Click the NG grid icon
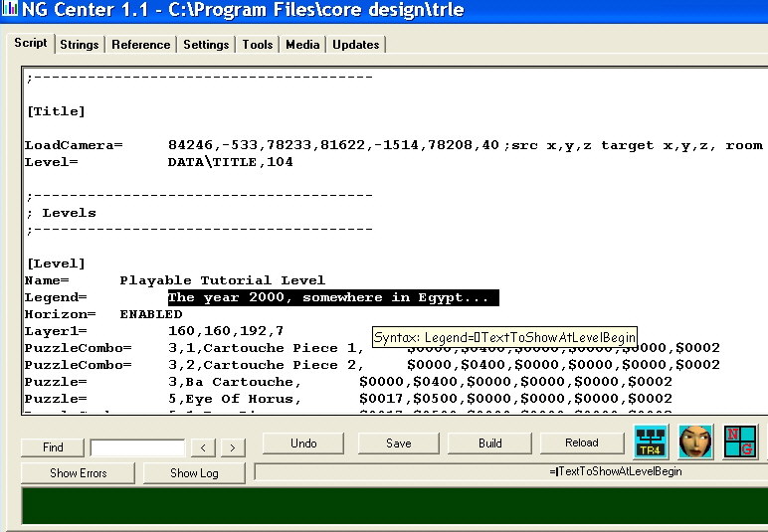Image resolution: width=768 pixels, height=532 pixels. coord(738,442)
